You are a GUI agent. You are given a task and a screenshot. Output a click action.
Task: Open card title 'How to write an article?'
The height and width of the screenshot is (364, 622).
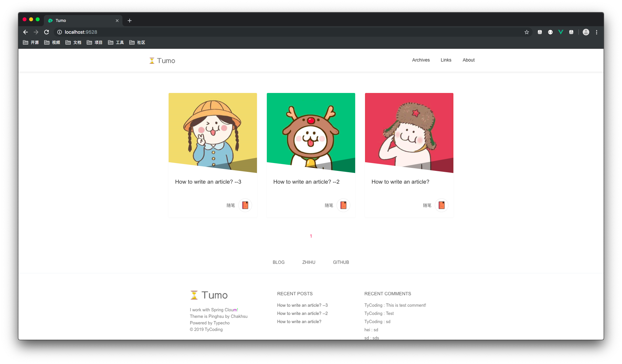[x=400, y=182]
